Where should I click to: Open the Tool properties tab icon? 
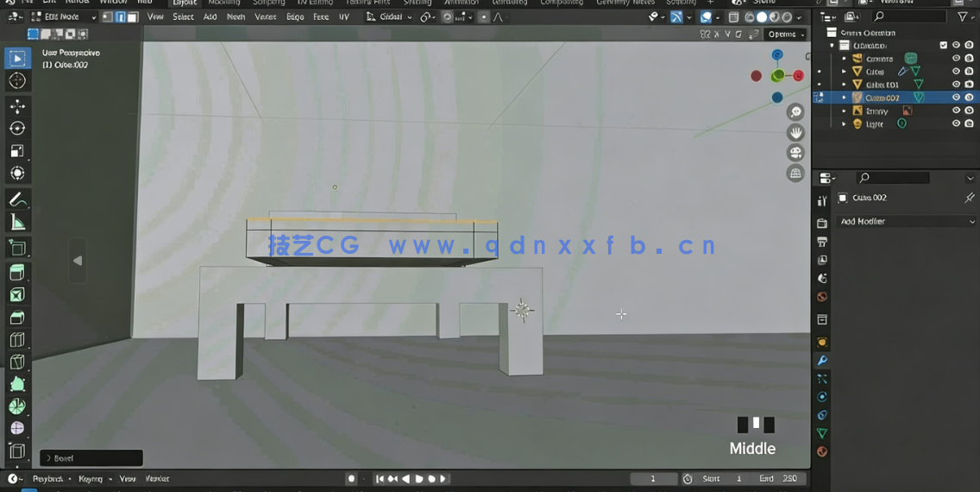822,200
